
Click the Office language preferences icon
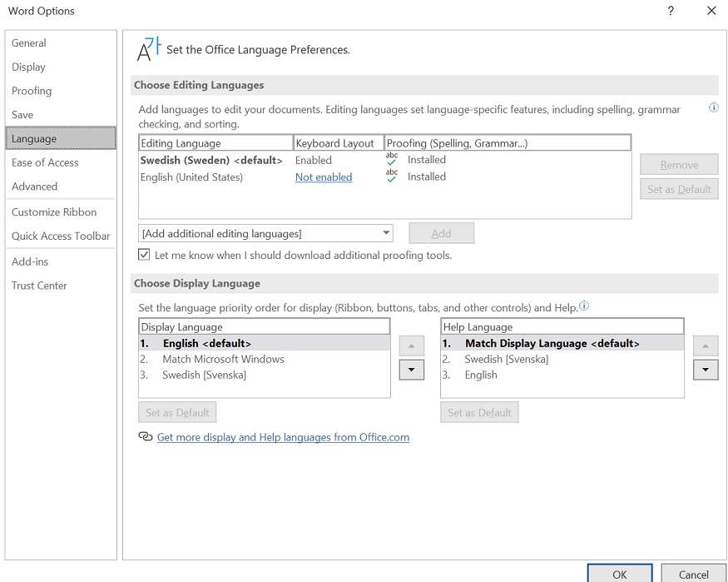pos(149,49)
